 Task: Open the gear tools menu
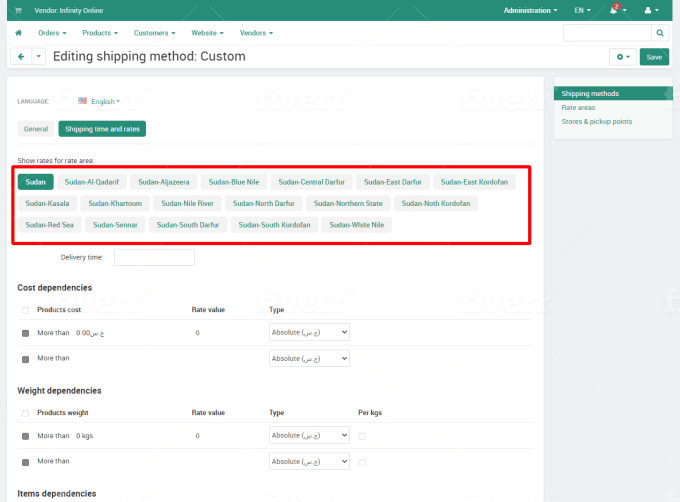(623, 57)
